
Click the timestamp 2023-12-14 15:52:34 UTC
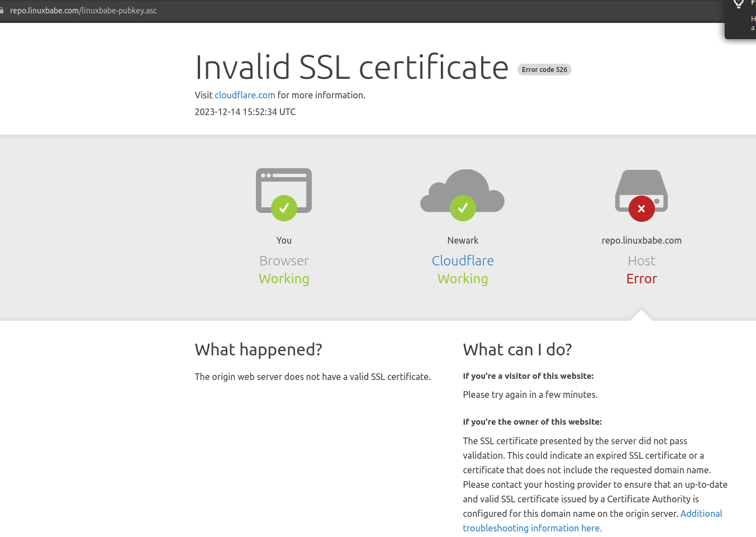(x=245, y=112)
